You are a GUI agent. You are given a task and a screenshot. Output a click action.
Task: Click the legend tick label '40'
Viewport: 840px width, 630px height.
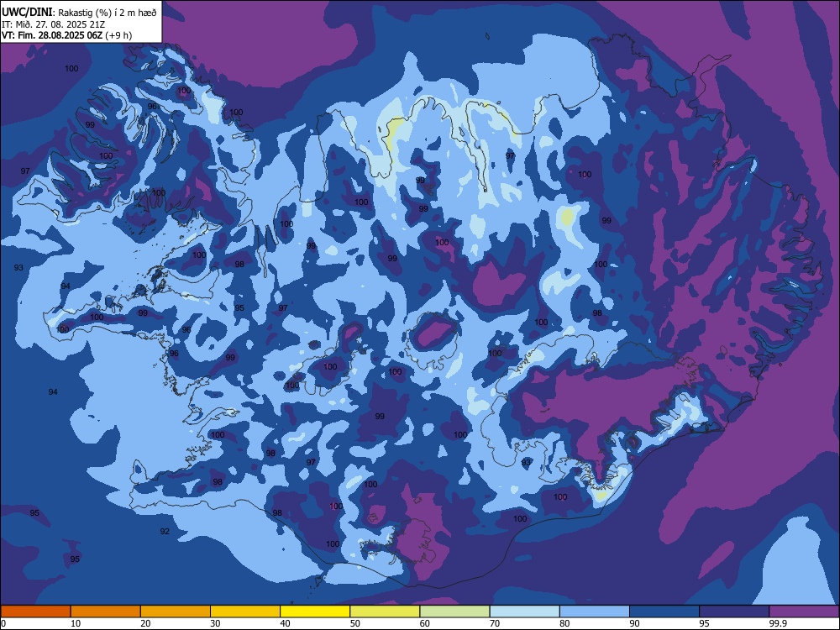(x=285, y=623)
